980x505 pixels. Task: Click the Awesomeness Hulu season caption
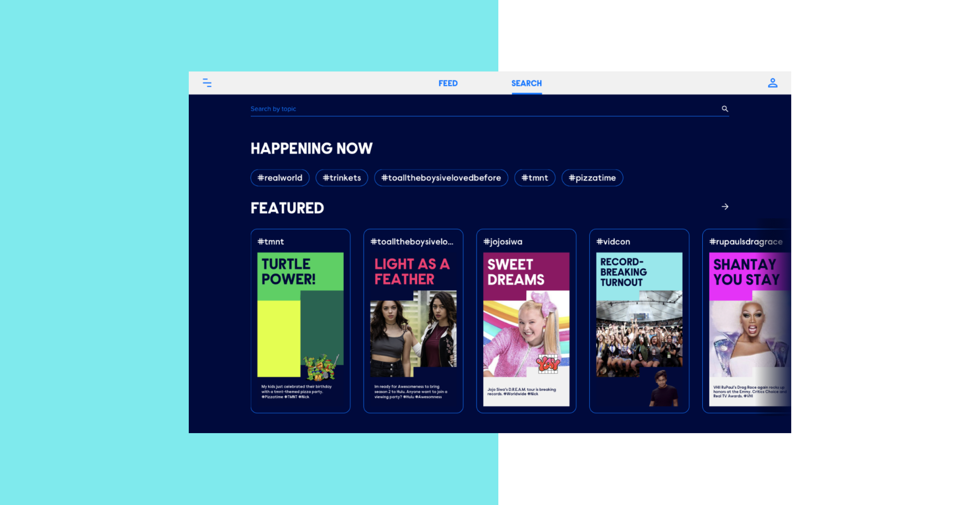pos(411,391)
